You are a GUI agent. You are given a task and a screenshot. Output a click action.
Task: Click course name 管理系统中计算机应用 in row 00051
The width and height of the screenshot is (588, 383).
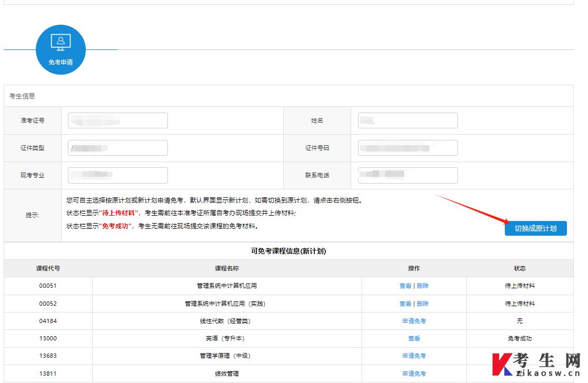[227, 286]
